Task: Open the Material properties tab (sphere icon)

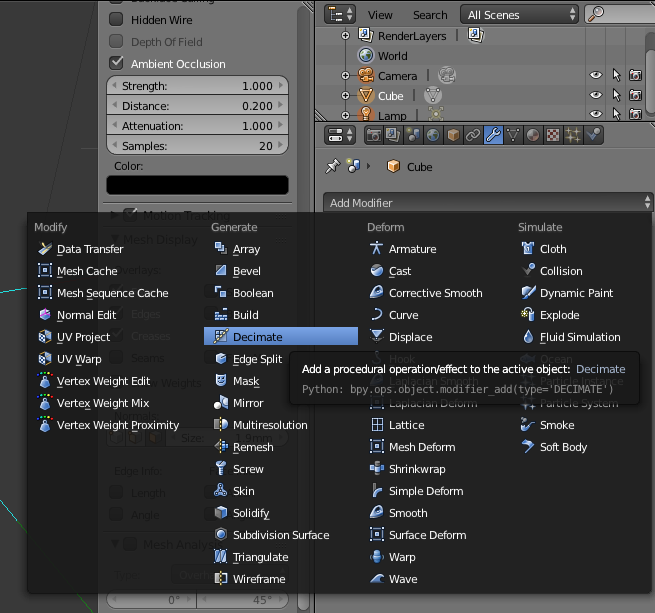Action: pyautogui.click(x=533, y=135)
